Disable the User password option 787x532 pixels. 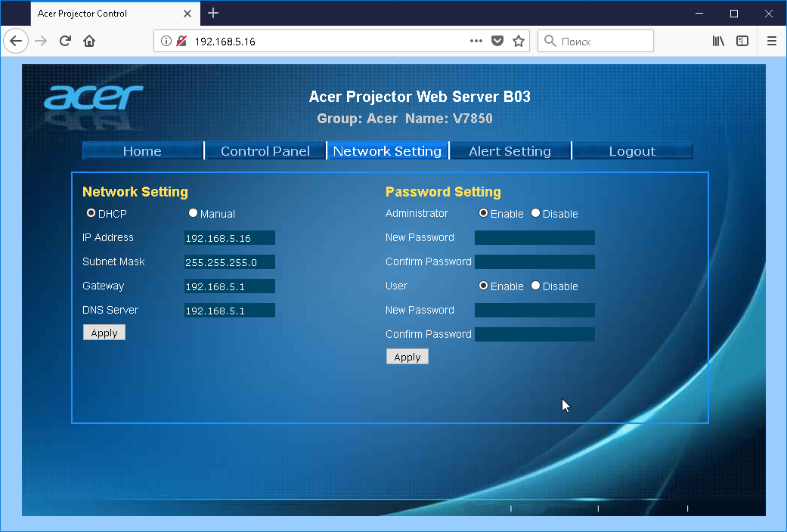point(535,286)
